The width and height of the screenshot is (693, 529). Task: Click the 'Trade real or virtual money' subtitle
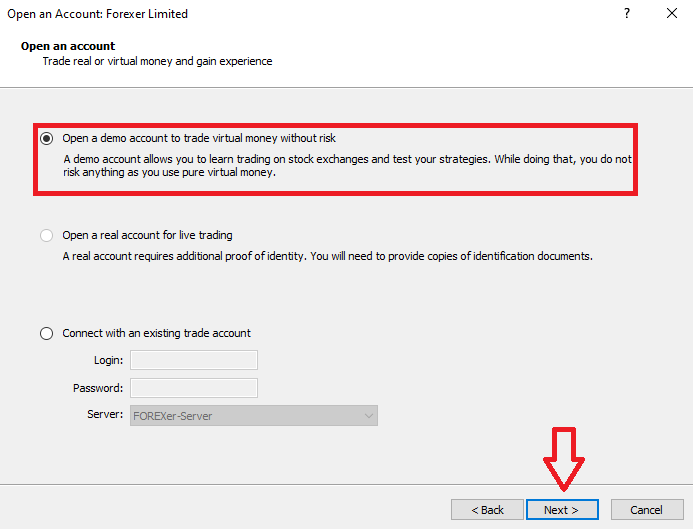click(x=157, y=61)
